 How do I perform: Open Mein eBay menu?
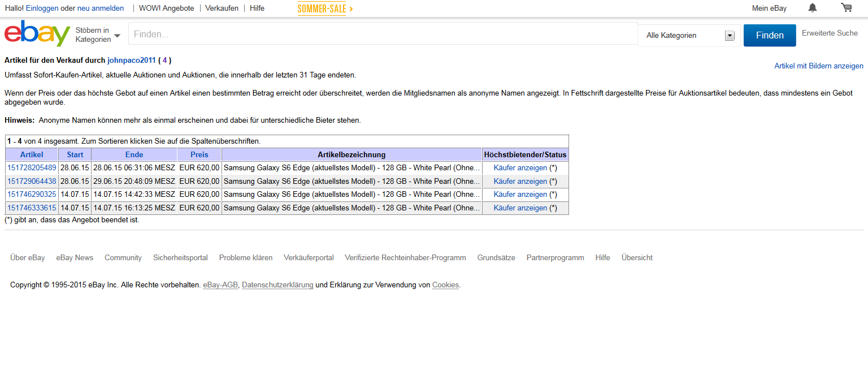(x=769, y=8)
